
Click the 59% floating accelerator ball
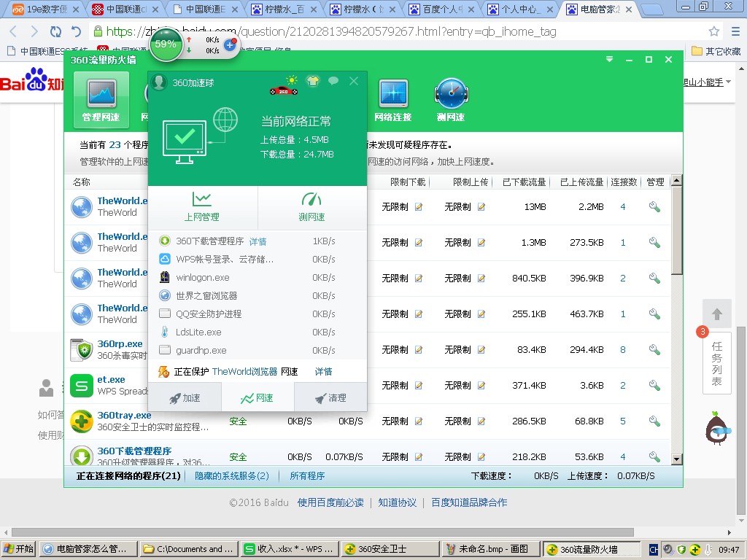click(x=166, y=44)
